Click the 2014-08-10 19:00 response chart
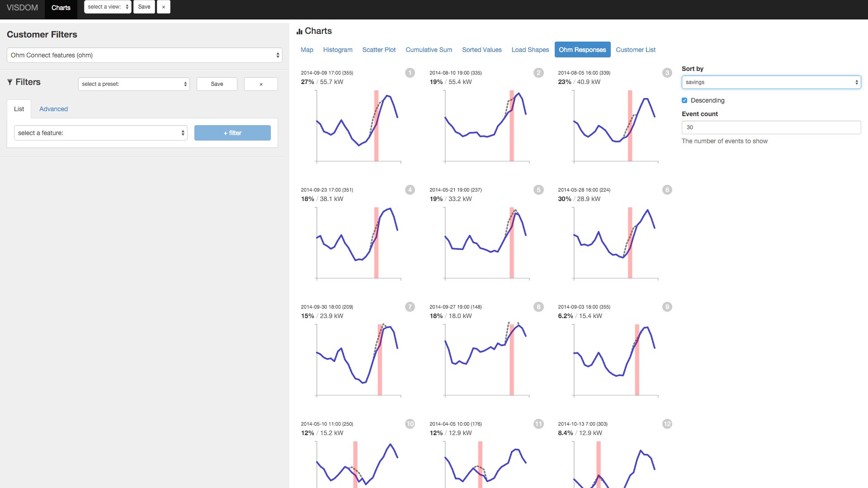 click(x=486, y=126)
